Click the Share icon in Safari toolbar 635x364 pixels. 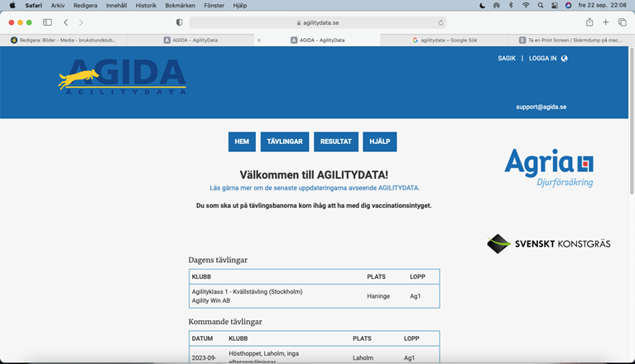click(589, 22)
